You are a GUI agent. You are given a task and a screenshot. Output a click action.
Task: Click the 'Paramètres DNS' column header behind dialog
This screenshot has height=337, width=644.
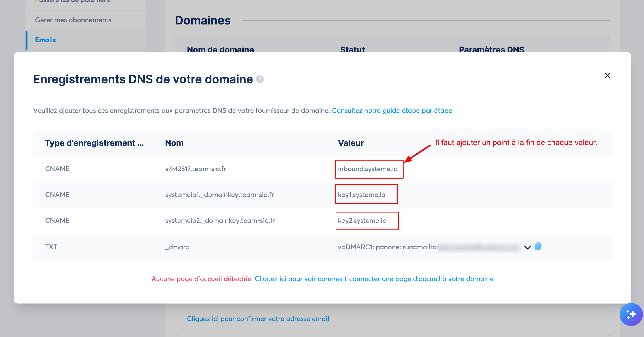(492, 50)
